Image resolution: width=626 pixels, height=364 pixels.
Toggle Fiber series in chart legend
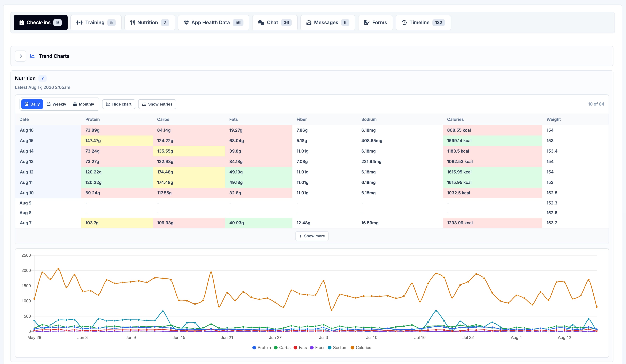317,348
